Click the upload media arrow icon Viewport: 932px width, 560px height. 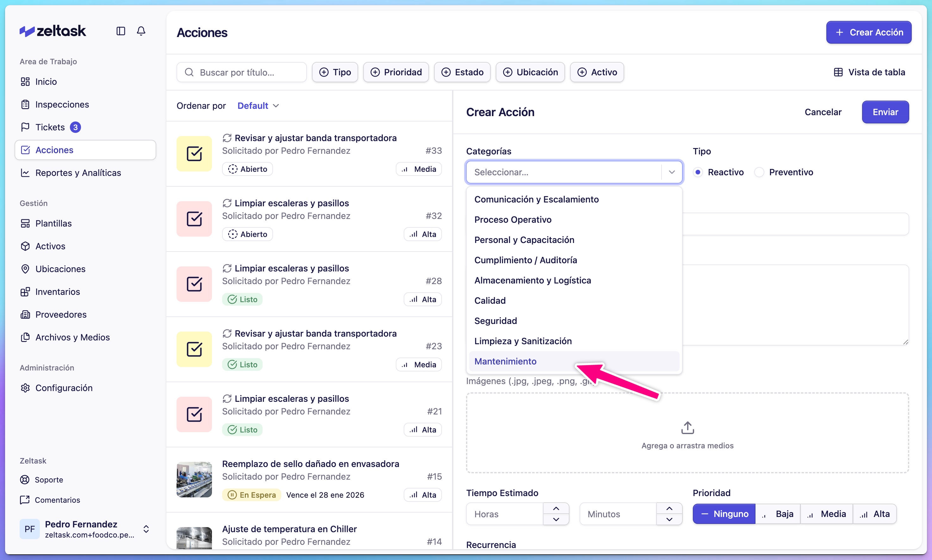click(687, 427)
